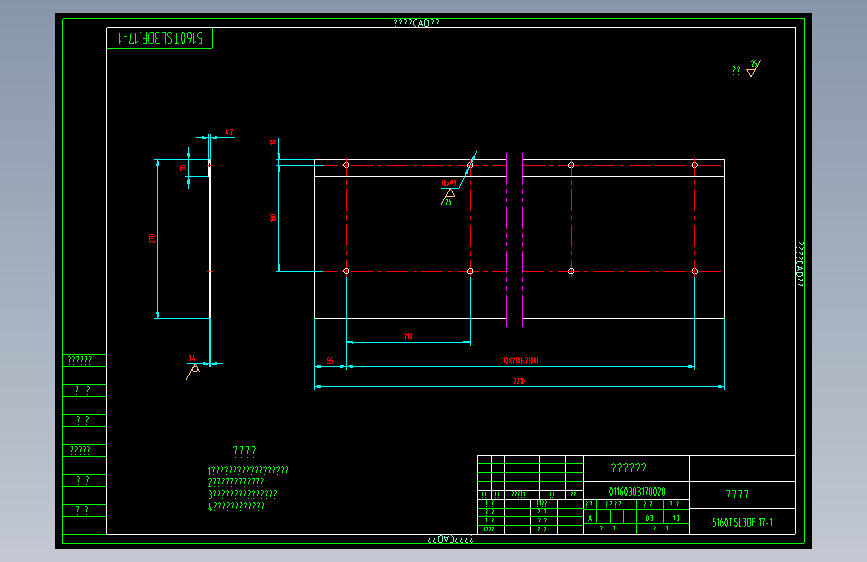Select the left magenta break line
Image resolution: width=867 pixels, height=562 pixels.
click(x=506, y=240)
